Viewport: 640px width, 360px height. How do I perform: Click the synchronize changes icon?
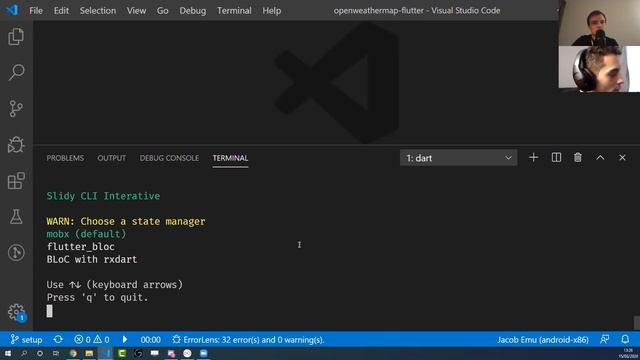pos(58,340)
